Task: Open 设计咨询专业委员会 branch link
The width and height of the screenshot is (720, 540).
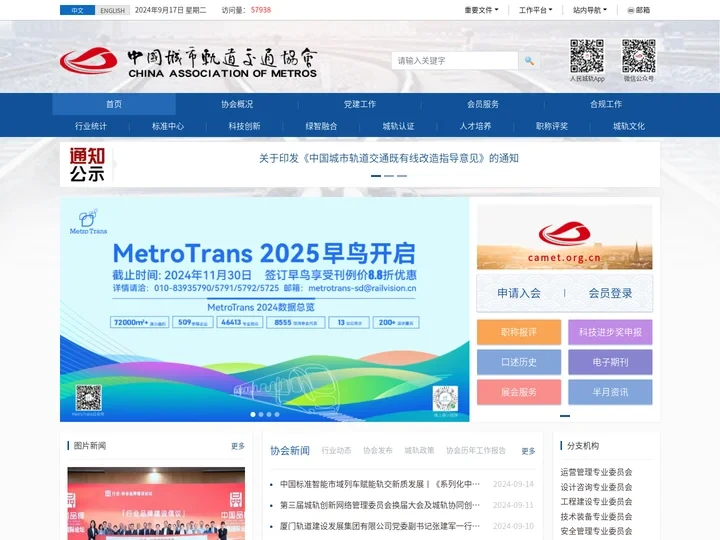Action: (x=596, y=487)
